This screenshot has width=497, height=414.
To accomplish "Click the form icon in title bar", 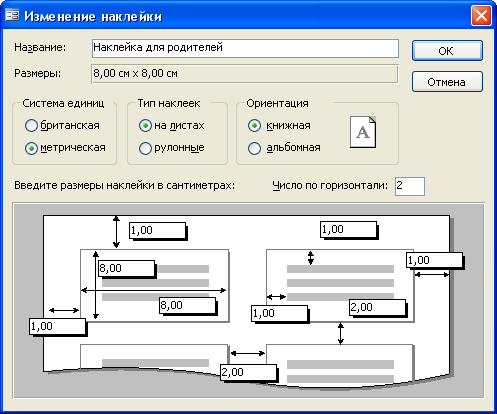I will point(12,16).
